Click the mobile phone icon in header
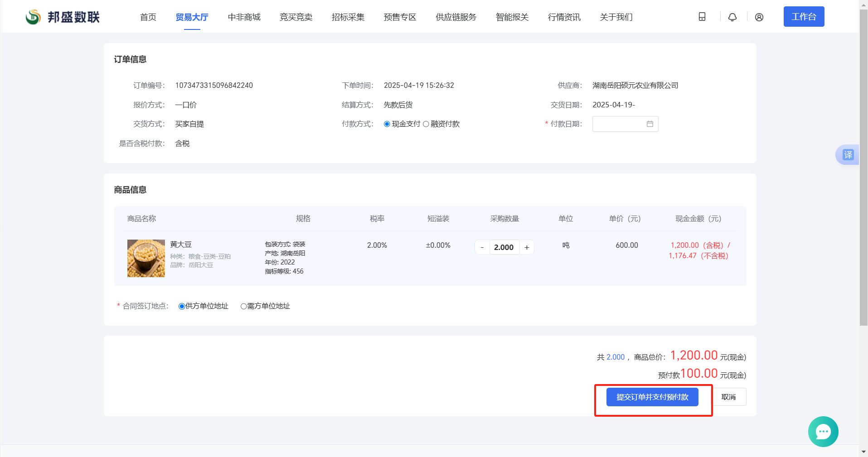Viewport: 868px width, 457px height. coord(702,17)
